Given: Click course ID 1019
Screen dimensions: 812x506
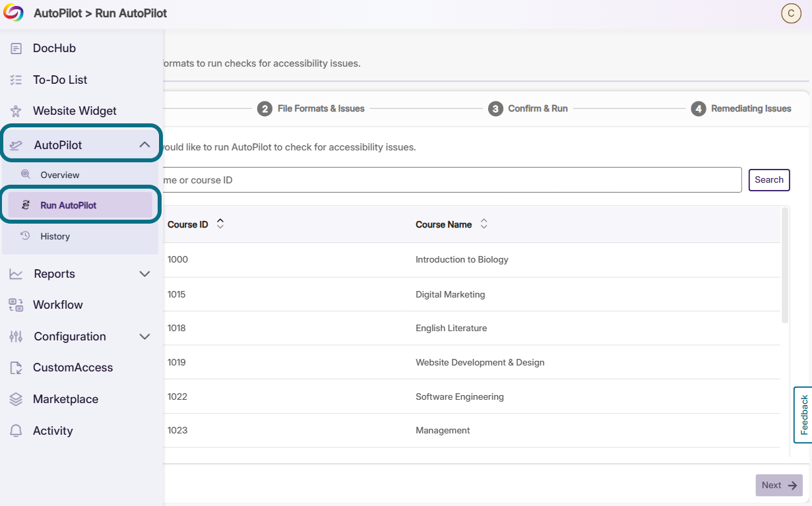Looking at the screenshot, I should 177,363.
